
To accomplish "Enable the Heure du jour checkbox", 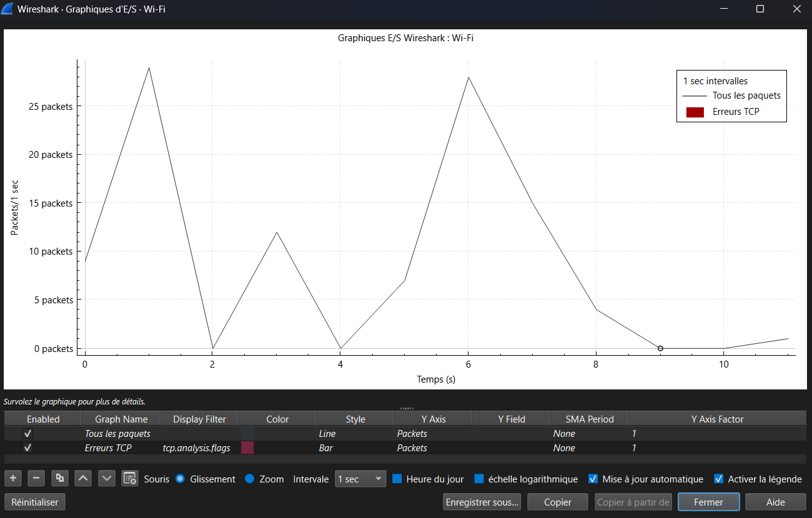I will click(397, 479).
